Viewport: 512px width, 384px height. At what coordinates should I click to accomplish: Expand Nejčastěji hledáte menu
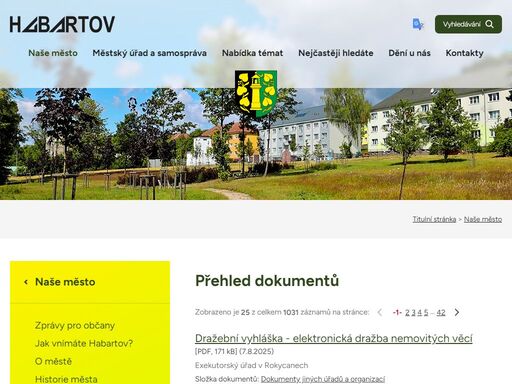(336, 53)
